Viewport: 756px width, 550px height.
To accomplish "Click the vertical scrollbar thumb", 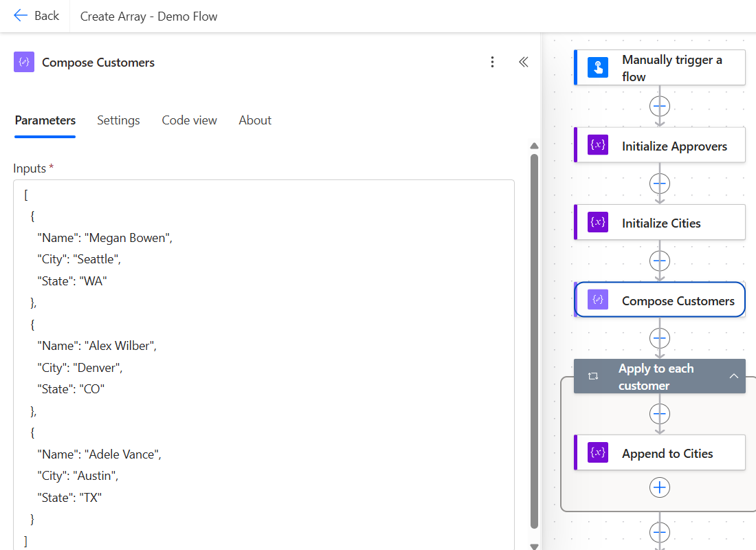I will pos(534,341).
